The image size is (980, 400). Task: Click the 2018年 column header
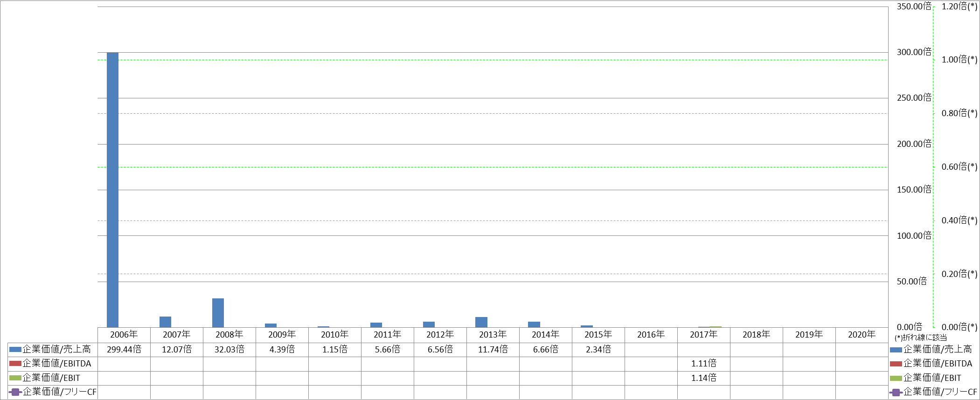(x=757, y=335)
